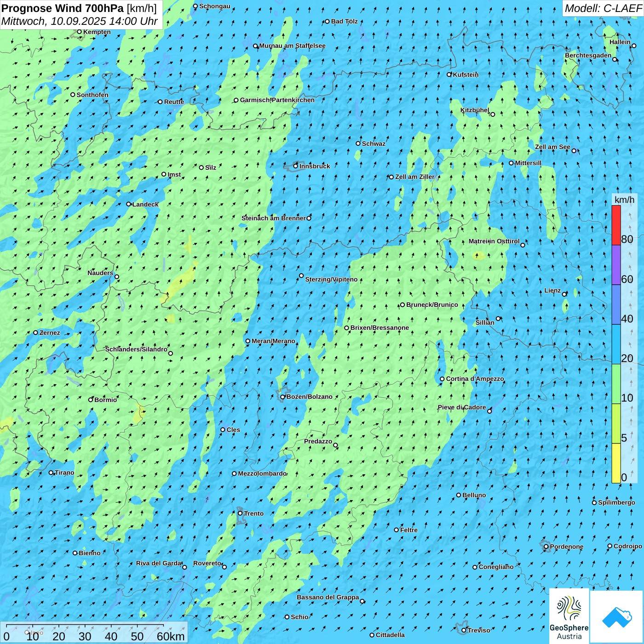This screenshot has width=644, height=644.
Task: Click the 'Zernez' town label
Action: click(50, 333)
